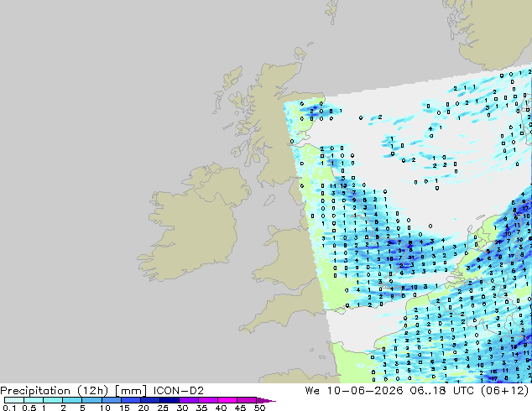
Task: Click the date '10-06-2026' text
Action: (365, 391)
